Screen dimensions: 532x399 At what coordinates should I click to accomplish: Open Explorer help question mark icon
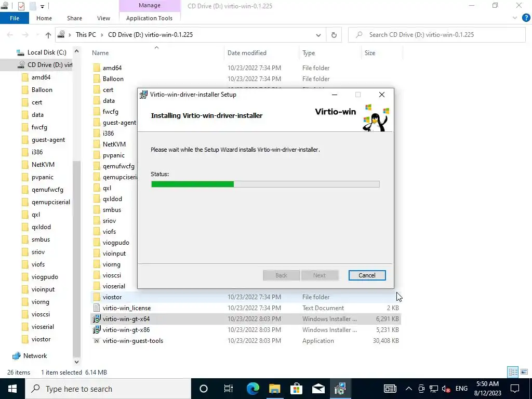[x=526, y=18]
